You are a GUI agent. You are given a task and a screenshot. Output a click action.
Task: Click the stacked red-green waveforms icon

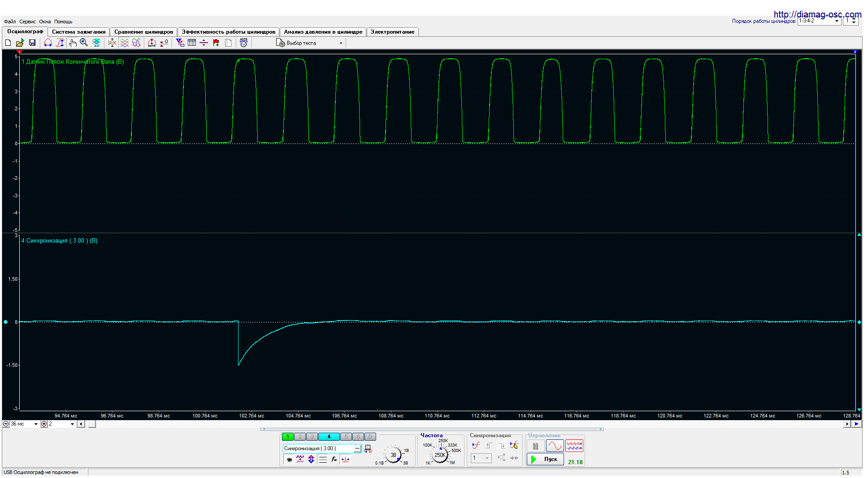[x=125, y=43]
